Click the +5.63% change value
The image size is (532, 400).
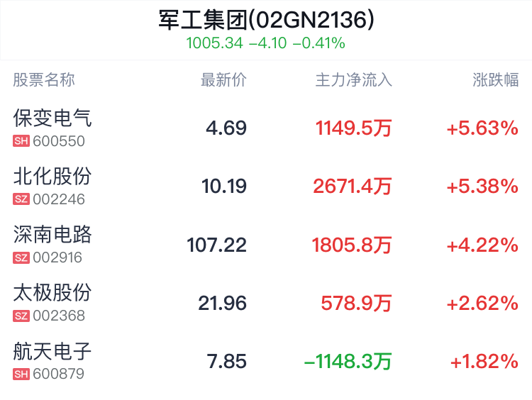(482, 128)
